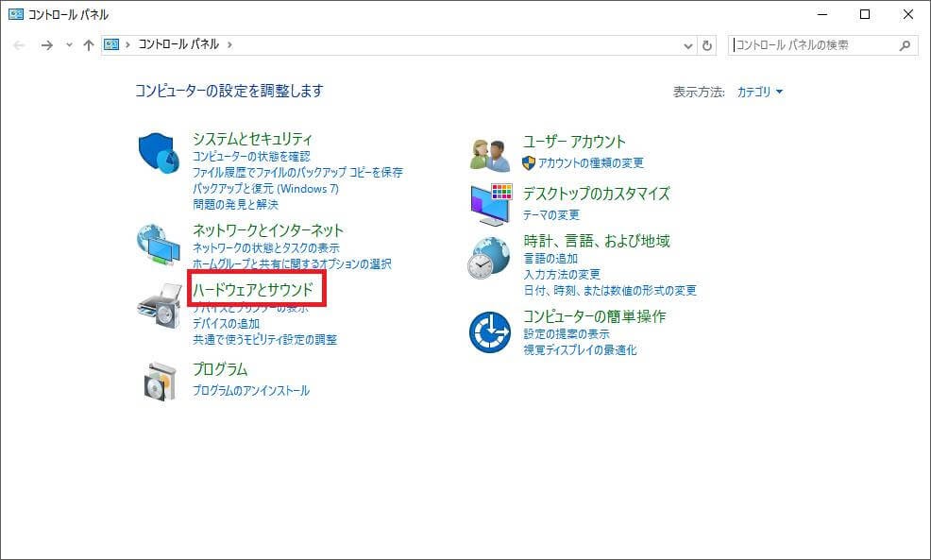Open 言語の追加 link
Viewport: 931px width, 560px height.
[x=550, y=259]
